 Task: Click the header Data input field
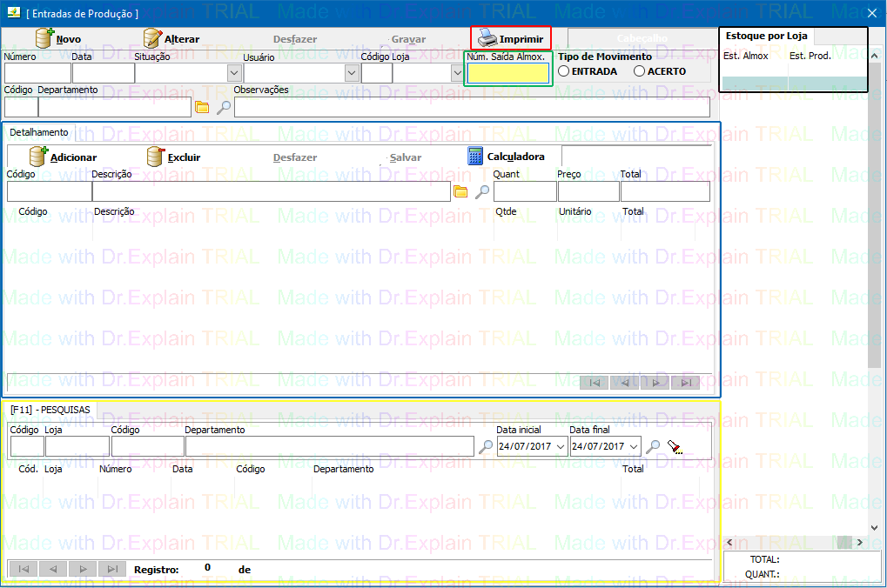pyautogui.click(x=104, y=73)
